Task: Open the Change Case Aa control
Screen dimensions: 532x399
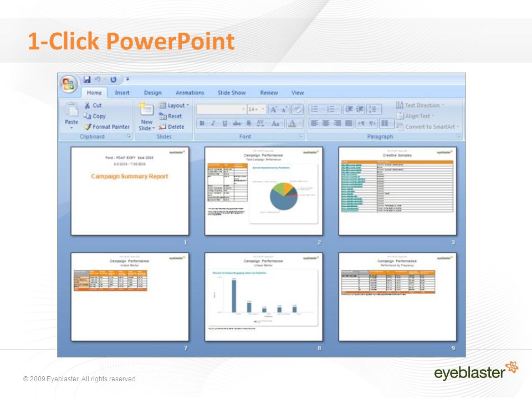Action: point(277,123)
